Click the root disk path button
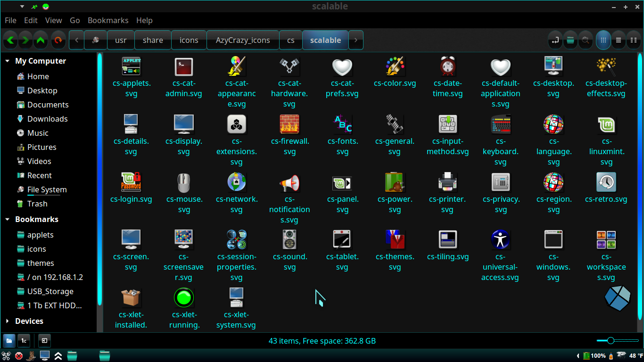644x362 pixels. 96,40
